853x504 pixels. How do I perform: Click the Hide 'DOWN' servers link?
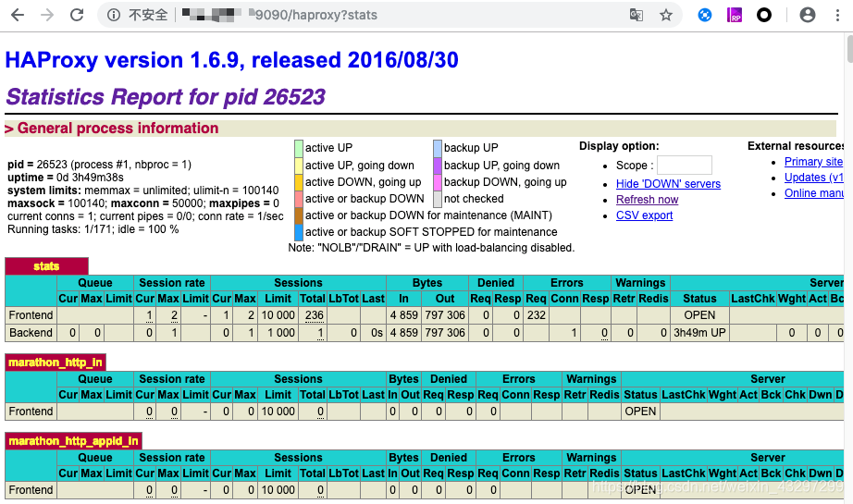pyautogui.click(x=668, y=184)
